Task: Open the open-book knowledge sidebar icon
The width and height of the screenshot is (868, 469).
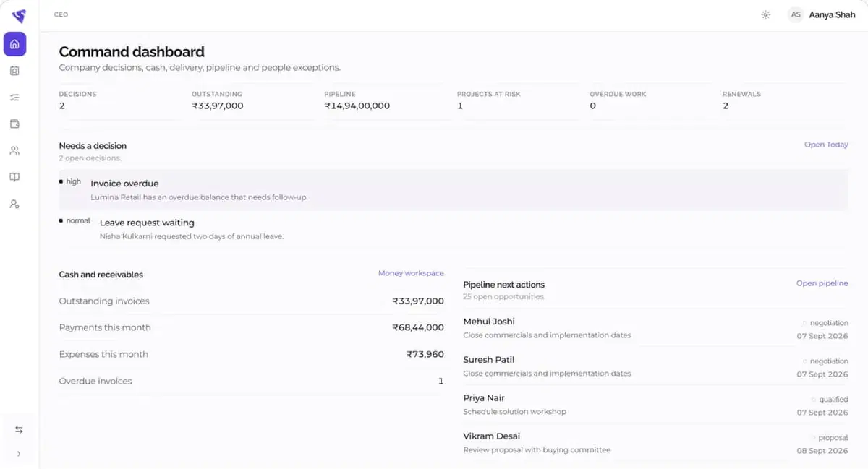Action: pyautogui.click(x=14, y=177)
